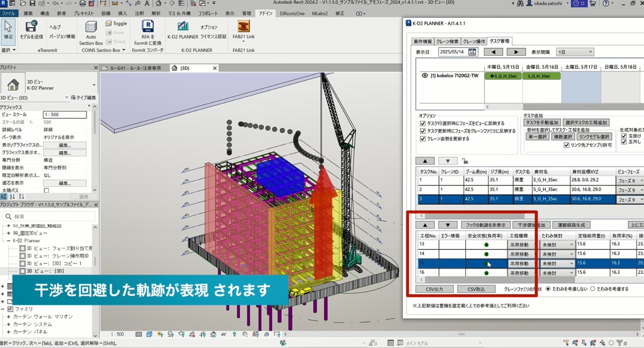
Task: Open the ファイル menu tab
Action: coord(8,13)
